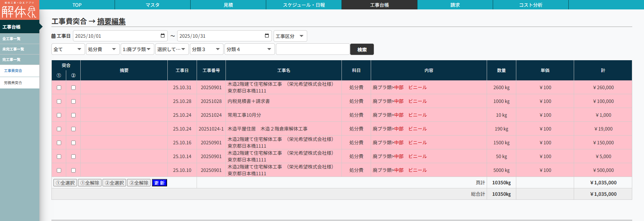Open the 見積 tab
Viewport: 644px width, 221px height.
pos(228,5)
